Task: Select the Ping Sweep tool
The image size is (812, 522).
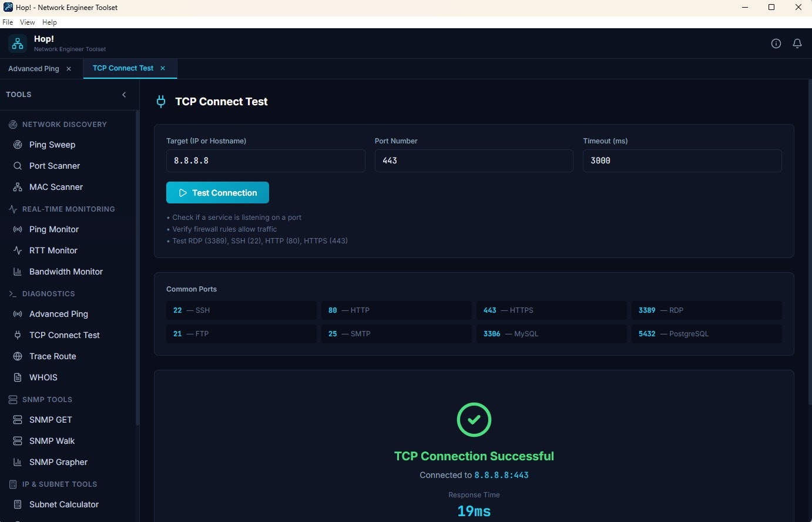Action: pos(52,145)
